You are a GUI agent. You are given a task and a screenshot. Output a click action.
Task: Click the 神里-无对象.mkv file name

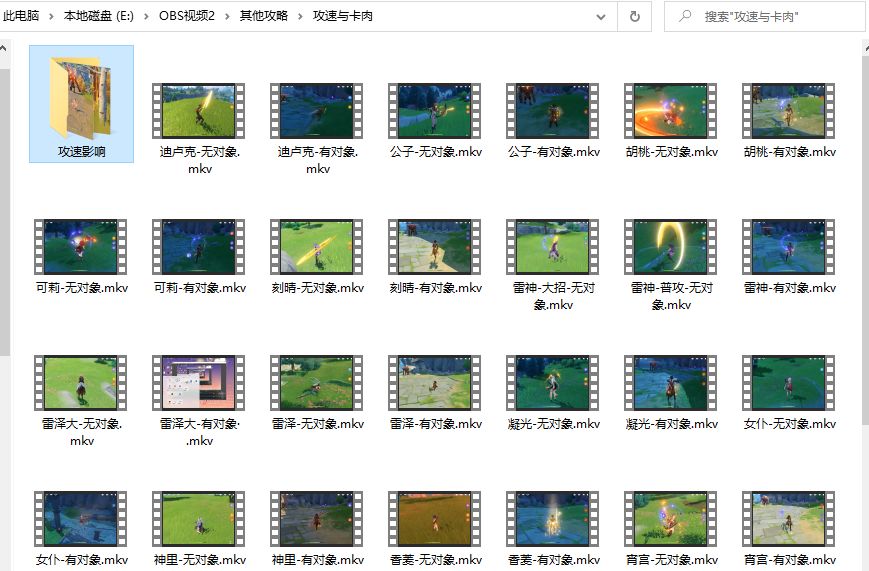200,560
